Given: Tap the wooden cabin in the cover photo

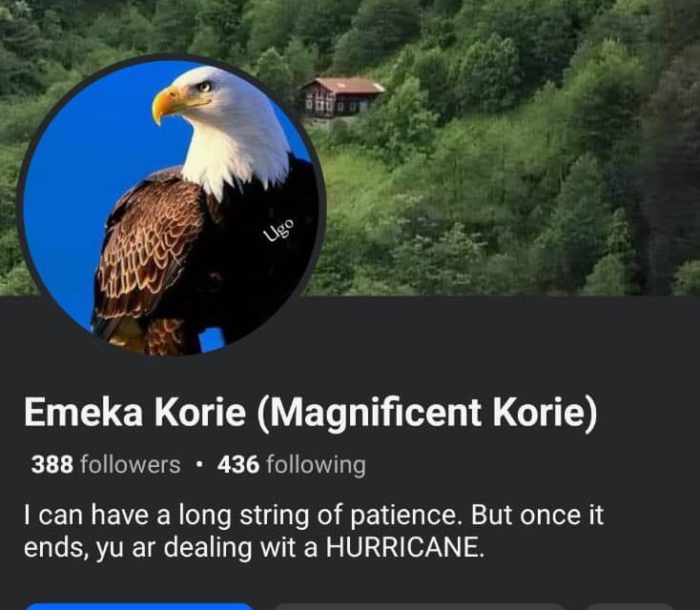Looking at the screenshot, I should 341,98.
